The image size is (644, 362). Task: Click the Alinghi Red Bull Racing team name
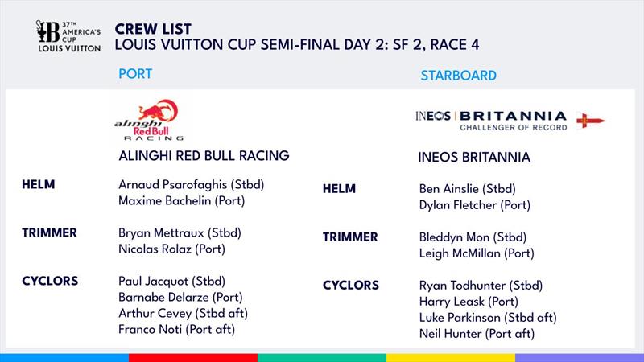tap(204, 156)
